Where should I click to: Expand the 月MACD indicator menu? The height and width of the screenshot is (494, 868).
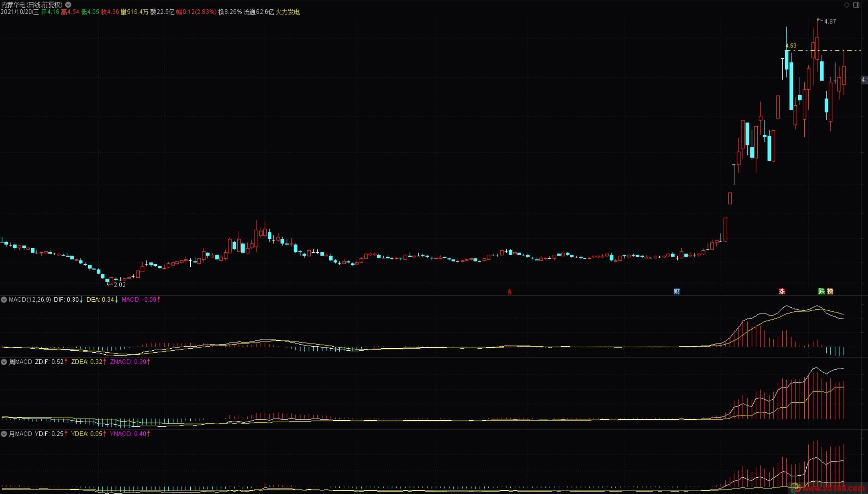coord(4,434)
